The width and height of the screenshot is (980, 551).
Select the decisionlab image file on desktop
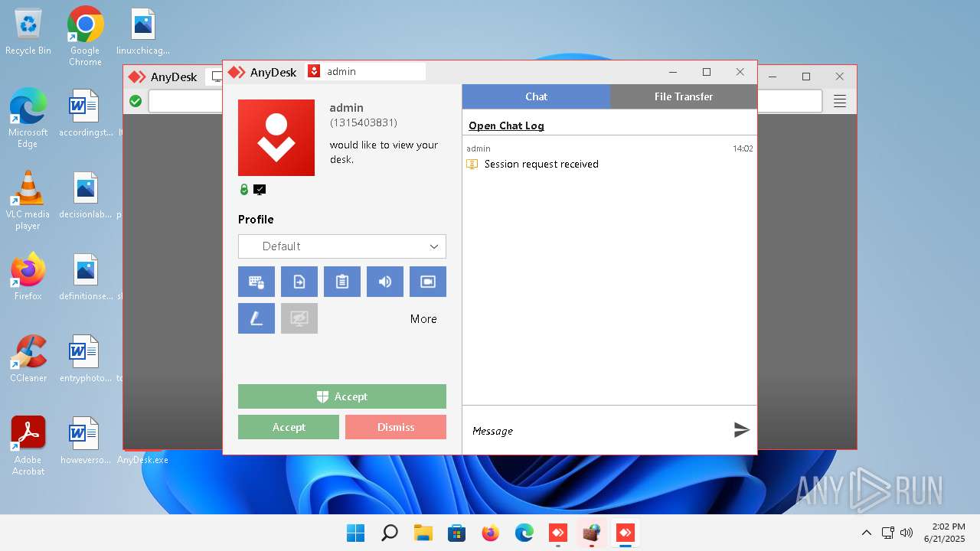coord(86,195)
